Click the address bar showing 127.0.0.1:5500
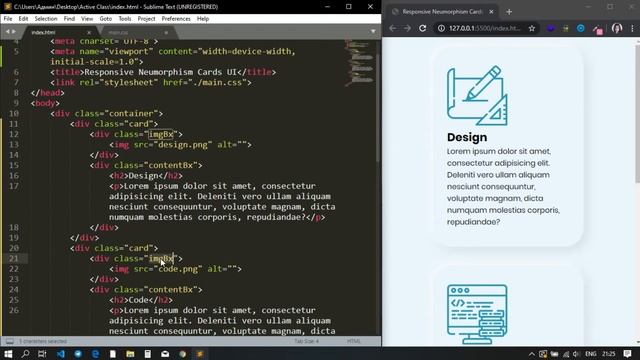This screenshot has width=640, height=360. click(x=486, y=28)
